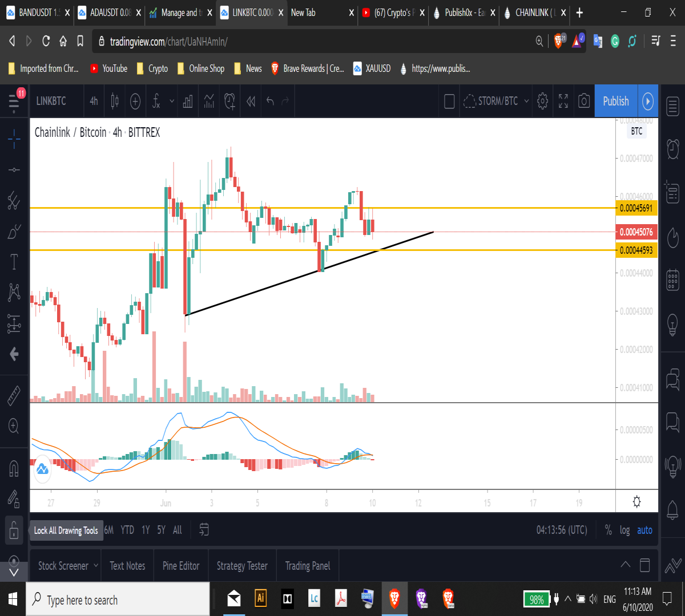Viewport: 685px width, 616px height.
Task: Open financials bar-chart icon in toolbar
Action: click(188, 102)
